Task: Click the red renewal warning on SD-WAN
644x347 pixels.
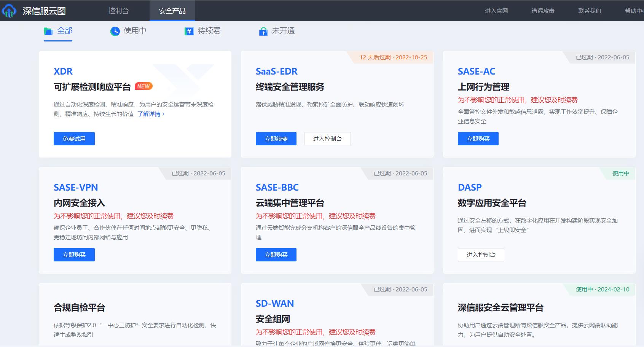Action: pyautogui.click(x=316, y=332)
